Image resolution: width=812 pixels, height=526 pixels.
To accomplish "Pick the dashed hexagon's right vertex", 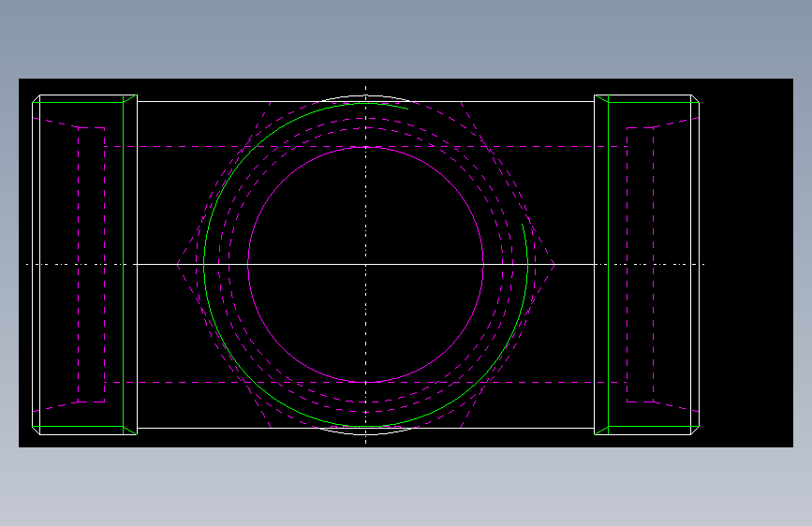I will 554,265.
